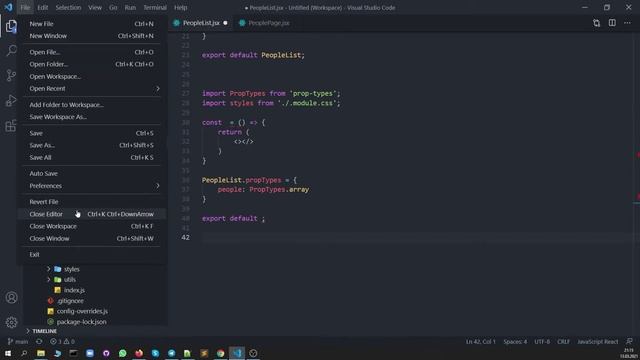The width and height of the screenshot is (640, 360).
Task: Open File Explorer from the taskbar
Action: point(41,353)
